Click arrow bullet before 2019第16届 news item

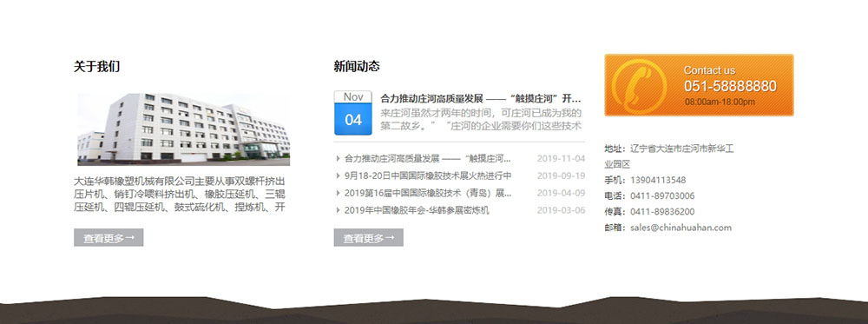pos(338,194)
